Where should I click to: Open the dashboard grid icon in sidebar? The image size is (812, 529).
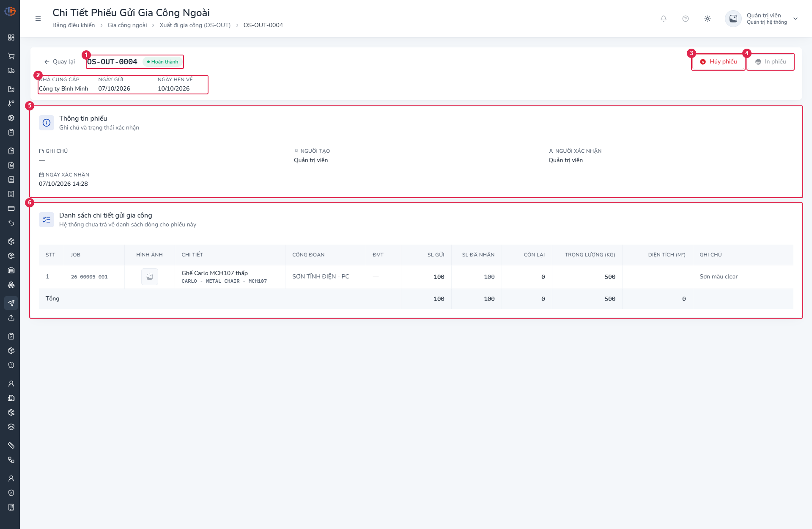(x=11, y=38)
